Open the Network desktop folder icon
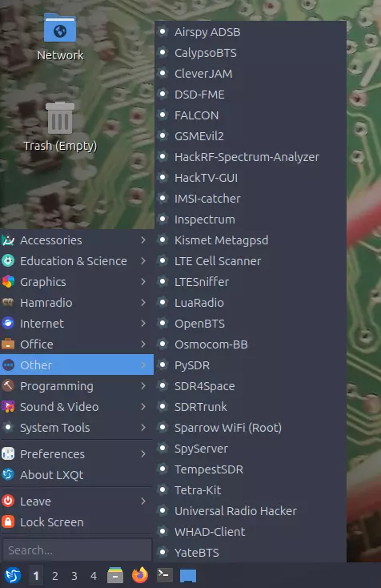The image size is (381, 588). (60, 37)
